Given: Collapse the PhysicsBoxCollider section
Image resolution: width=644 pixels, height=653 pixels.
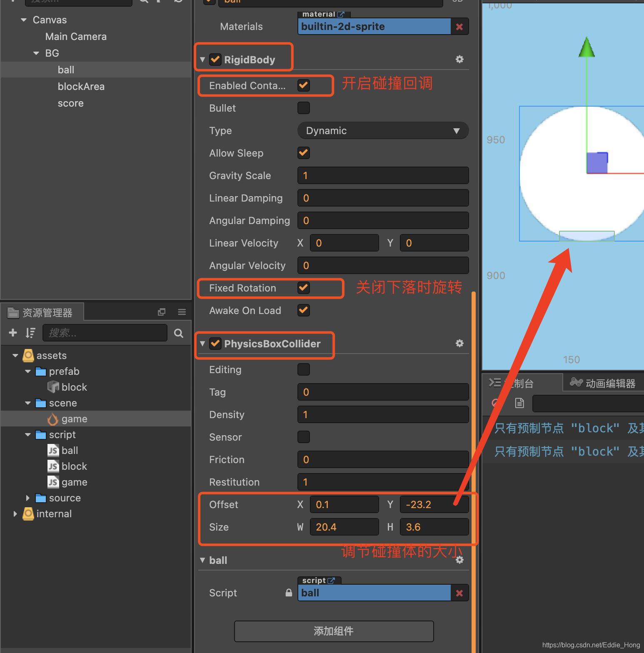Looking at the screenshot, I should coord(202,344).
